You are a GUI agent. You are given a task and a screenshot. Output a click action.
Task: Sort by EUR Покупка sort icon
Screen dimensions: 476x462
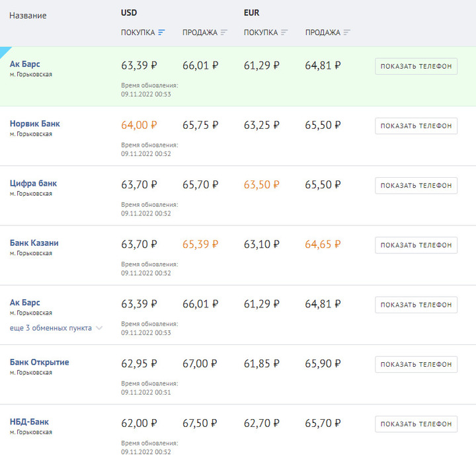[284, 32]
